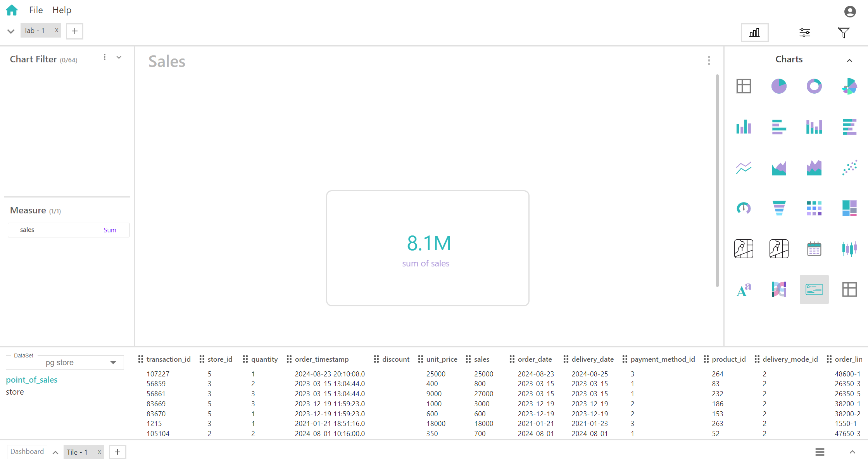Screen dimensions: 868x462
Task: Open the File menu
Action: [36, 10]
